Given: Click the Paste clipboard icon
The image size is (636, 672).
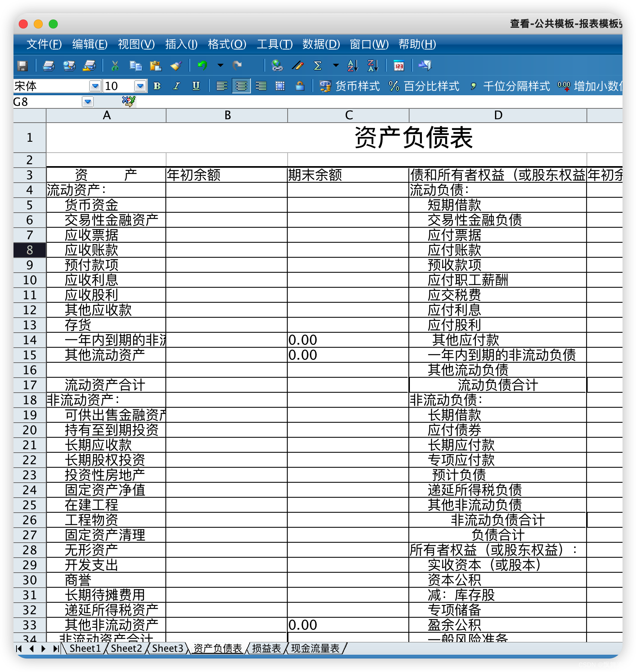Looking at the screenshot, I should coord(155,66).
